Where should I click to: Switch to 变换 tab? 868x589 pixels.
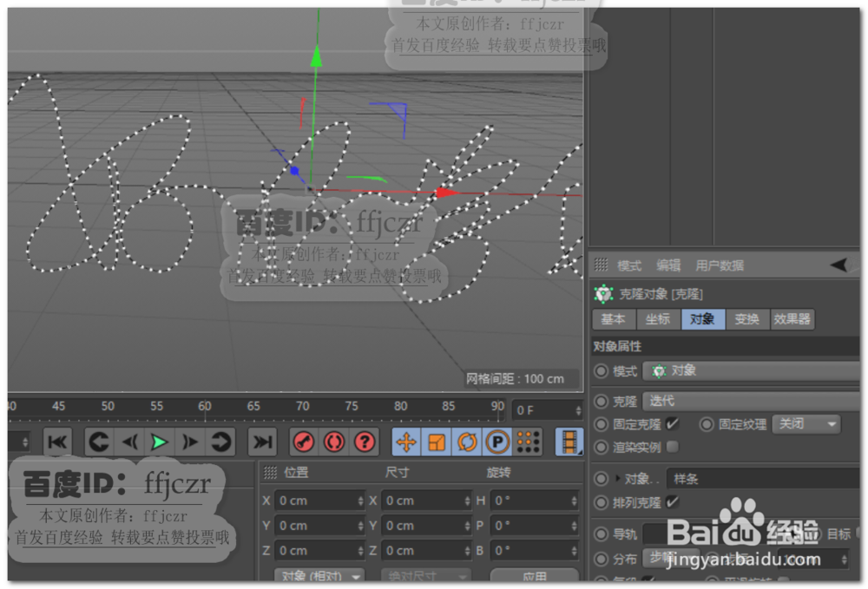[x=747, y=319]
